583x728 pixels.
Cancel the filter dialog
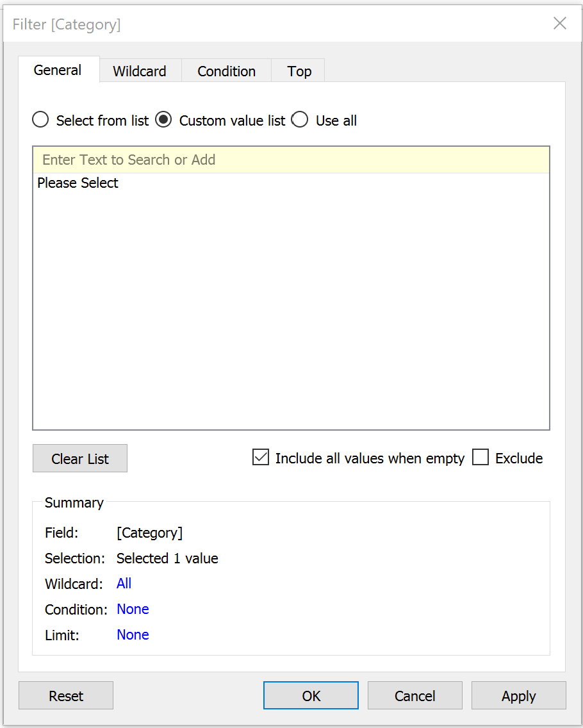pyautogui.click(x=415, y=695)
